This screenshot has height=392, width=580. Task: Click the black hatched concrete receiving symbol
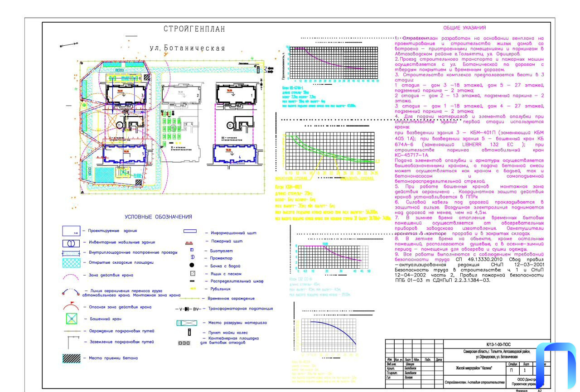coord(71,358)
